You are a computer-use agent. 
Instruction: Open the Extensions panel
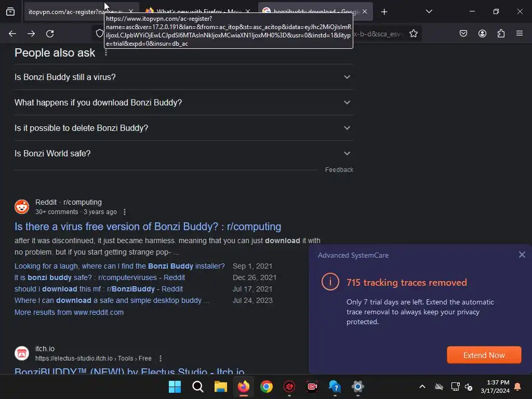point(501,33)
